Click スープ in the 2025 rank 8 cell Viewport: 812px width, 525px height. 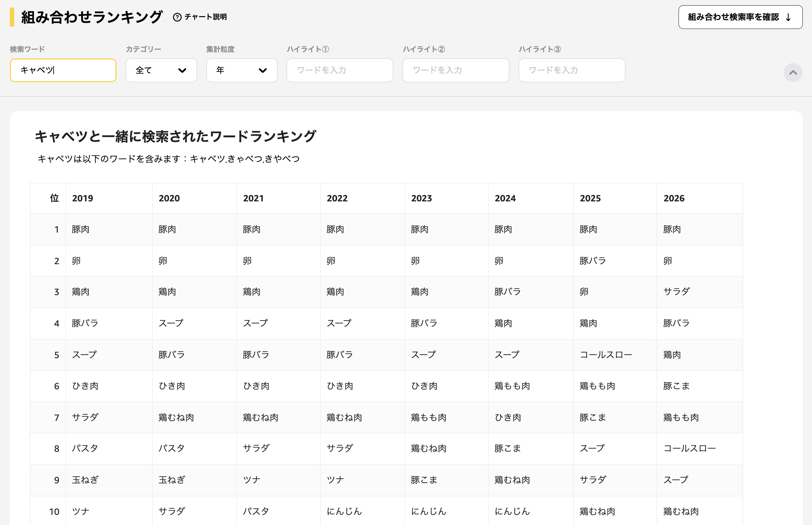592,448
